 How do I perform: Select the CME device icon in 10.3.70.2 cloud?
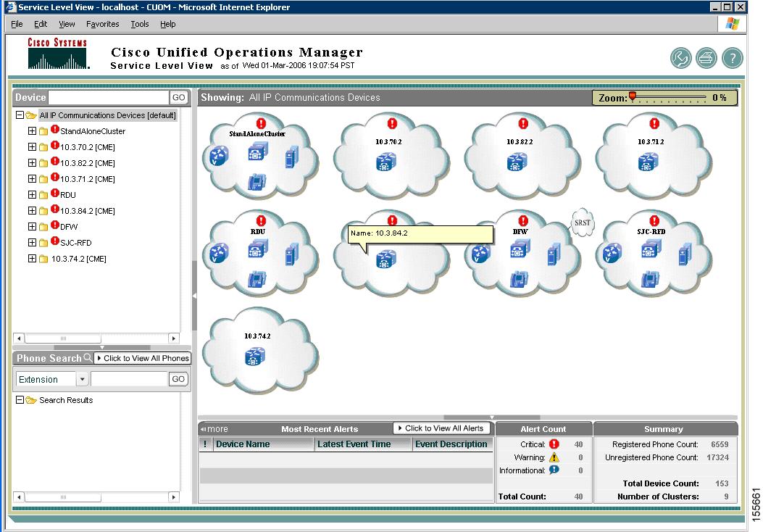[386, 162]
